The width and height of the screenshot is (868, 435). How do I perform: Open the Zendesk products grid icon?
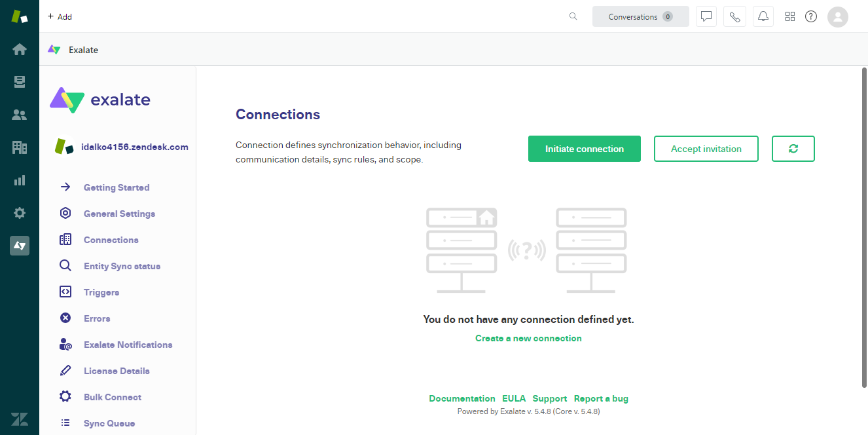coord(790,16)
